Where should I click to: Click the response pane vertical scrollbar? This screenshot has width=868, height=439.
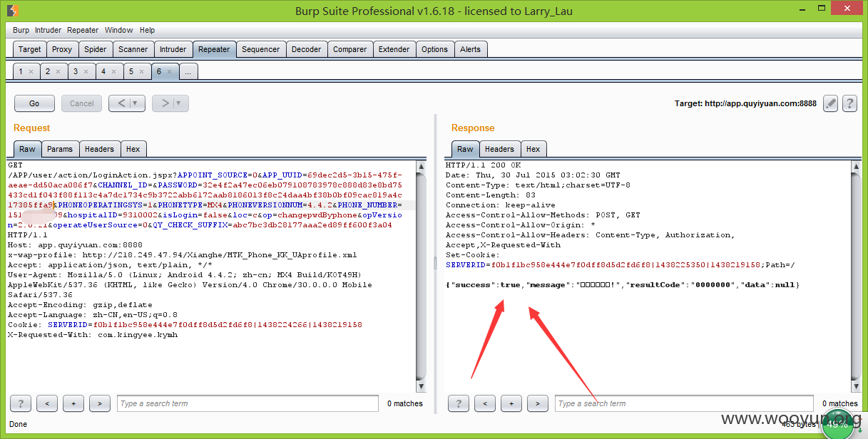(x=856, y=277)
